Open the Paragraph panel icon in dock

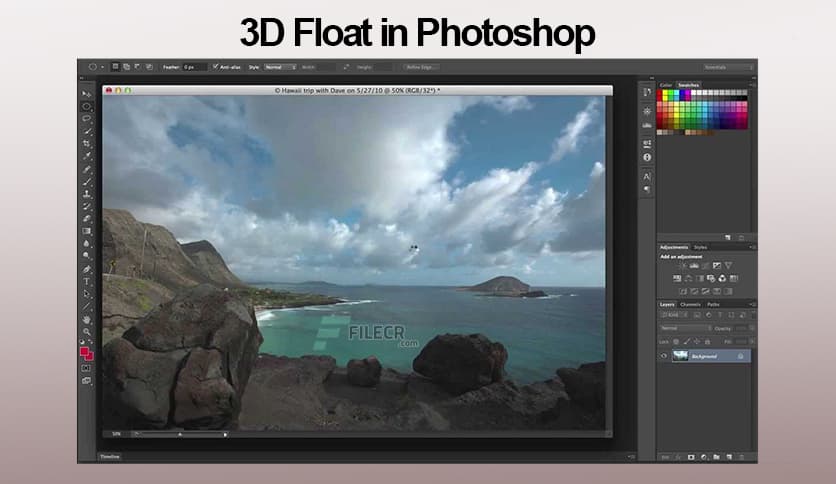[x=647, y=189]
